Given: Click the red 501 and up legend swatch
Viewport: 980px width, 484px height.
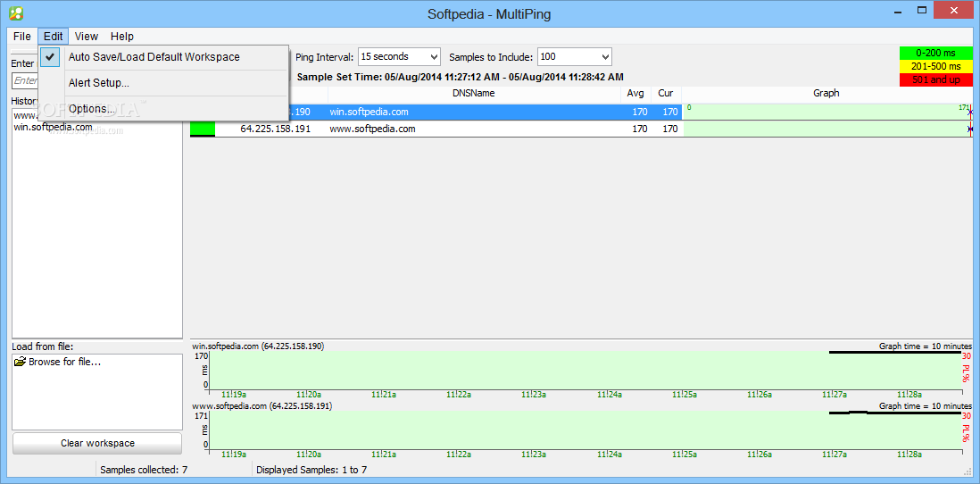Looking at the screenshot, I should [936, 80].
